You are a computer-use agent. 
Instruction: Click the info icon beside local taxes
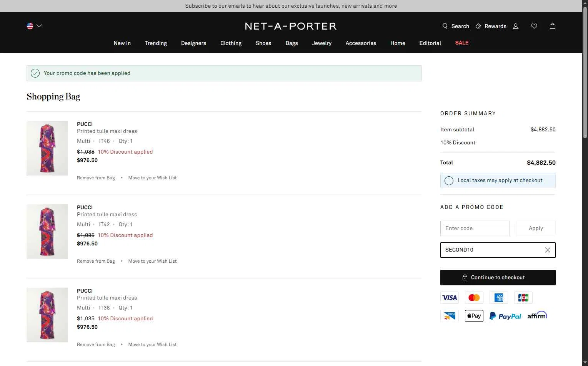(449, 181)
